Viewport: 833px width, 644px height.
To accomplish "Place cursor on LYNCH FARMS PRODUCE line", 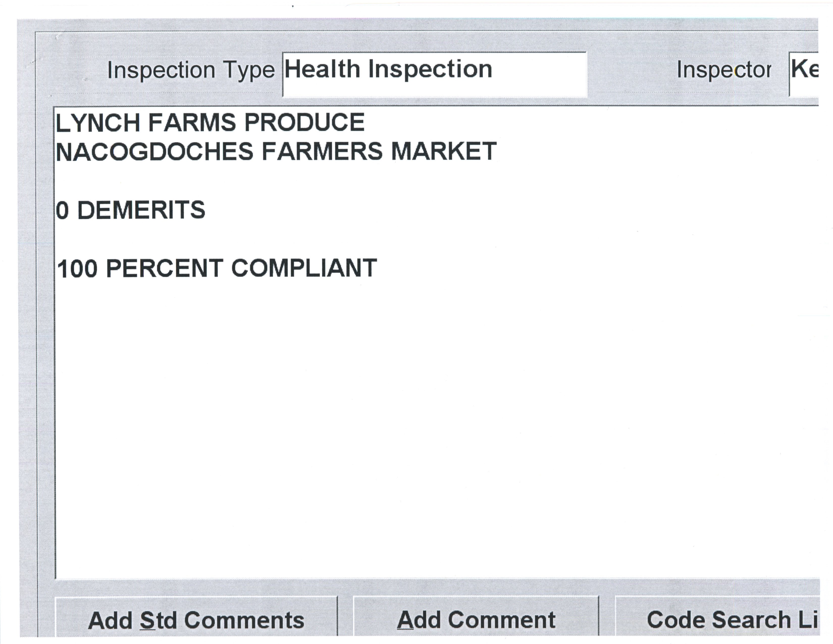I will 210,122.
